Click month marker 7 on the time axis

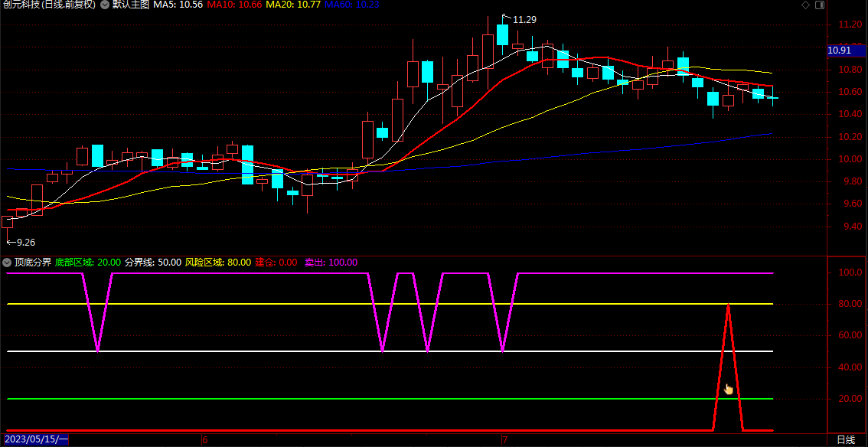[504, 440]
